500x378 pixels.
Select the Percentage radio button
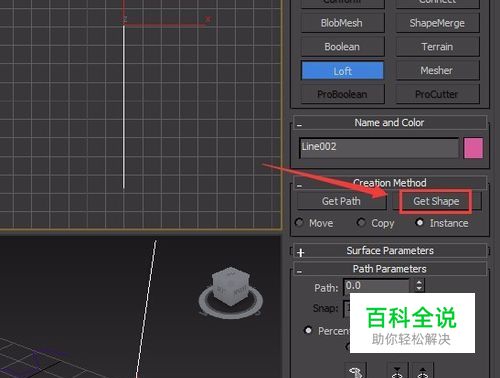[x=308, y=330]
